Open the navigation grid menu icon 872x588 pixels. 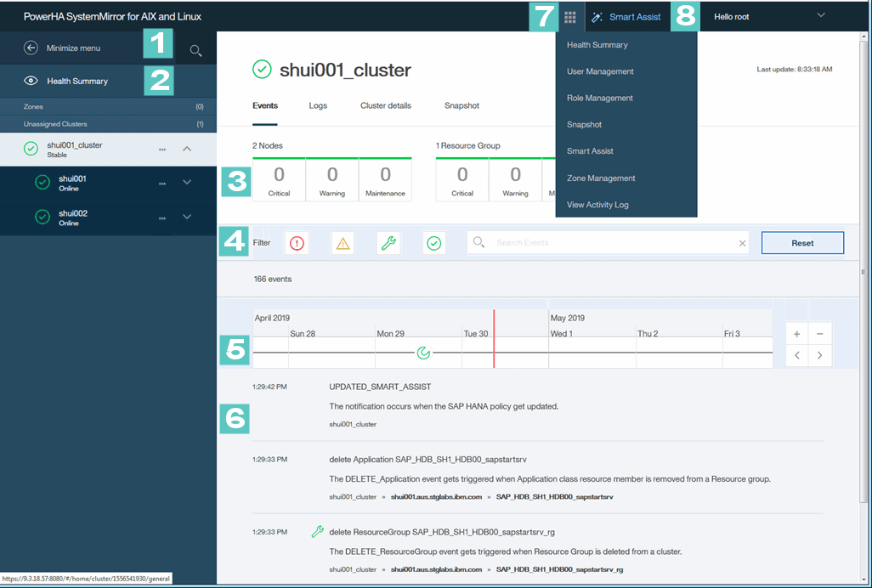tap(569, 16)
